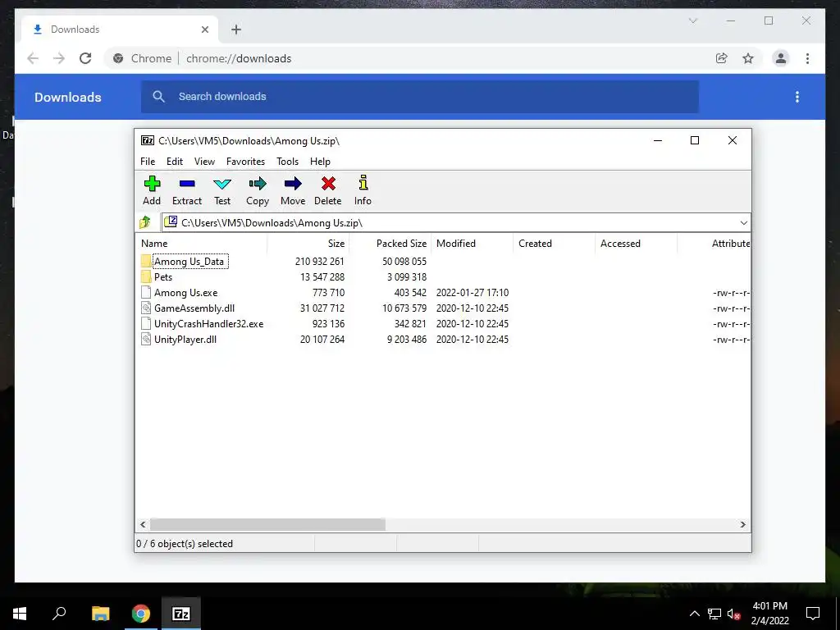Select the UnityPlayer.dll file
The height and width of the screenshot is (630, 840).
(x=185, y=339)
